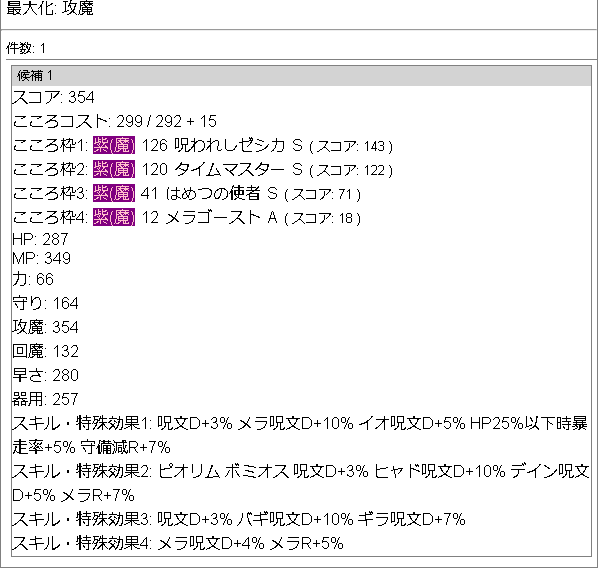Image resolution: width=609 pixels, height=572 pixels.
Task: Click the 件数: 1 count text
Action: pos(26,49)
